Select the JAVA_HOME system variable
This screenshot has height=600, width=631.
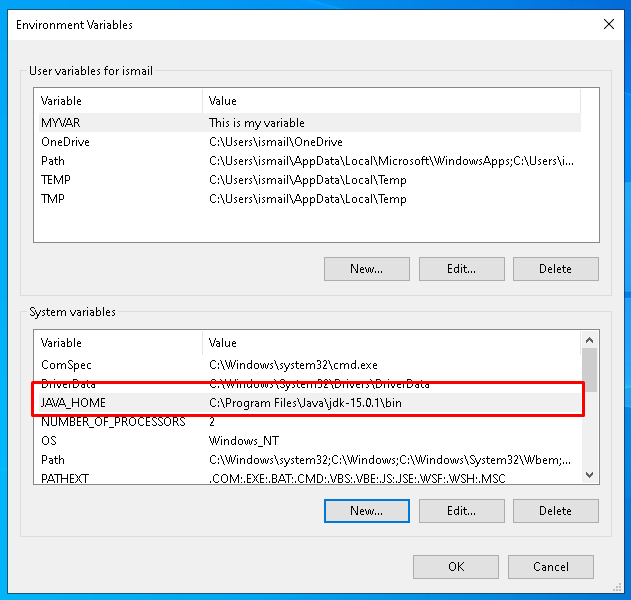pos(309,403)
